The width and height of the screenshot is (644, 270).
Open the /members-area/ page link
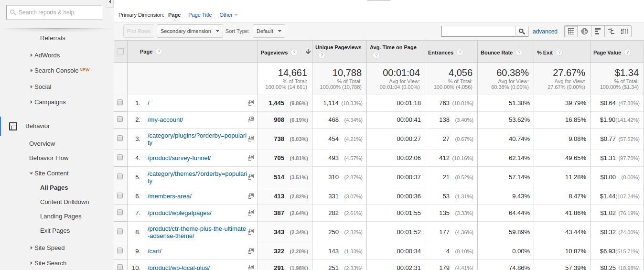pyautogui.click(x=170, y=196)
